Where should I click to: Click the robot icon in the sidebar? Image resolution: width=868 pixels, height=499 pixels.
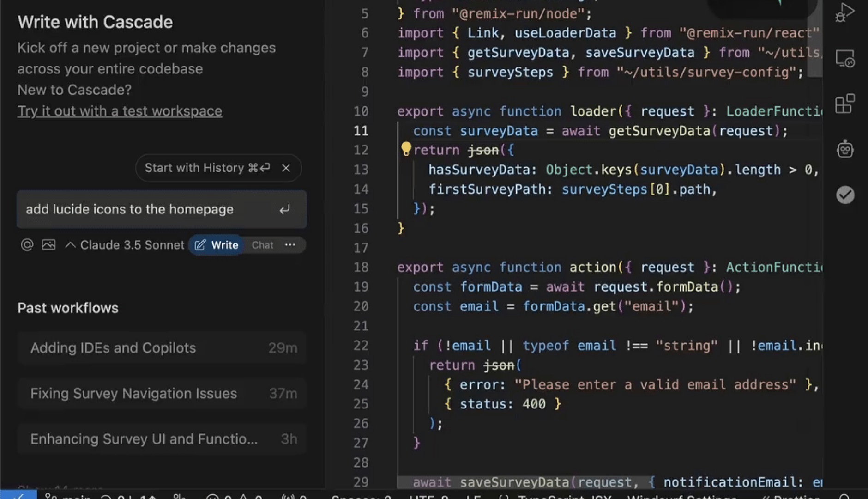click(x=844, y=149)
